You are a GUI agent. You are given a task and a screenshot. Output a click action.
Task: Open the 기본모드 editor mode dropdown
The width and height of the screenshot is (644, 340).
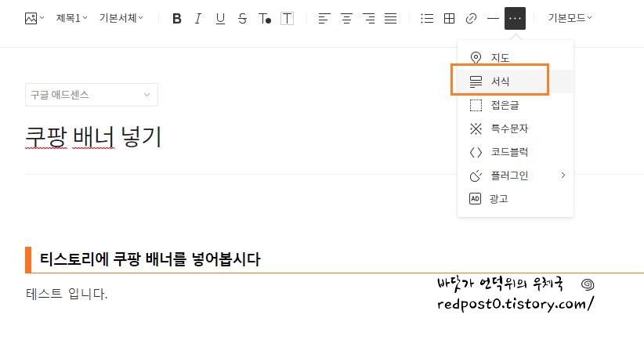pos(570,18)
